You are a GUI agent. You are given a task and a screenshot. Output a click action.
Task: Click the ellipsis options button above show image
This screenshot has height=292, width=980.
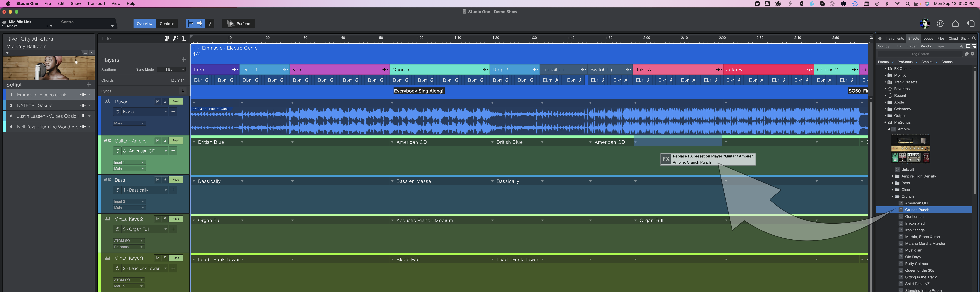tap(85, 53)
